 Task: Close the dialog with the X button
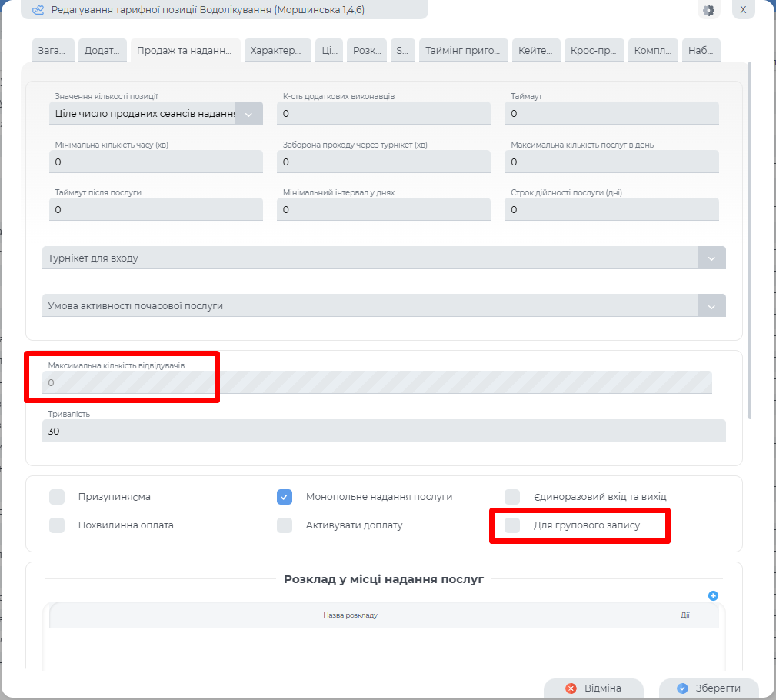tap(742, 10)
